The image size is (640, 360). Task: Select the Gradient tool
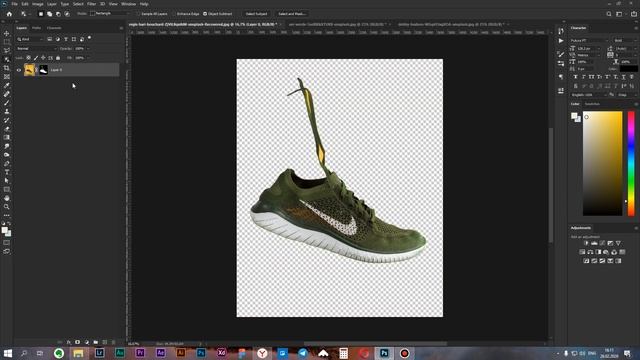coord(7,137)
